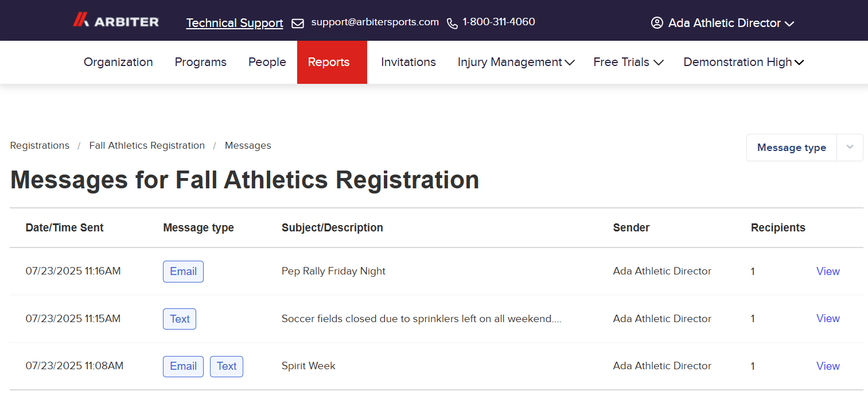868x414 pixels.
Task: Navigate to Registrations breadcrumb
Action: (x=40, y=146)
